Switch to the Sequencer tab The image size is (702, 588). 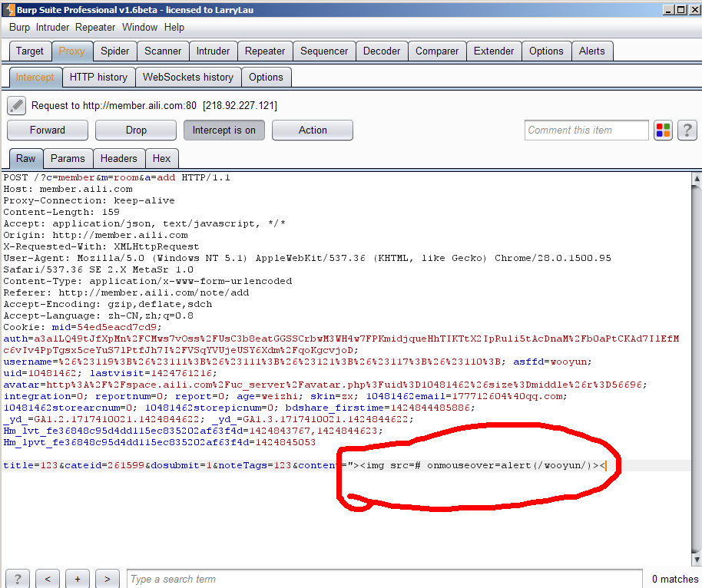click(323, 51)
